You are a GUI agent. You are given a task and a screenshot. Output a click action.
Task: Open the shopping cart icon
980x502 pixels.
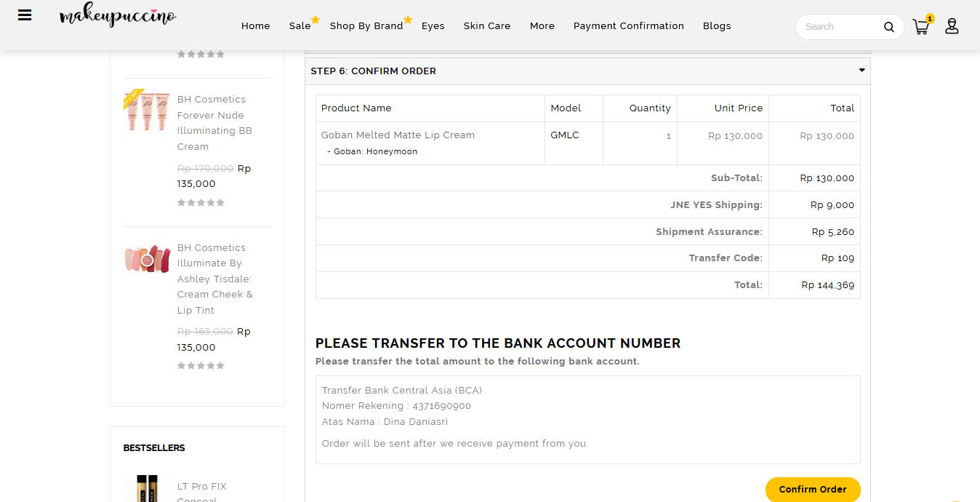922,26
